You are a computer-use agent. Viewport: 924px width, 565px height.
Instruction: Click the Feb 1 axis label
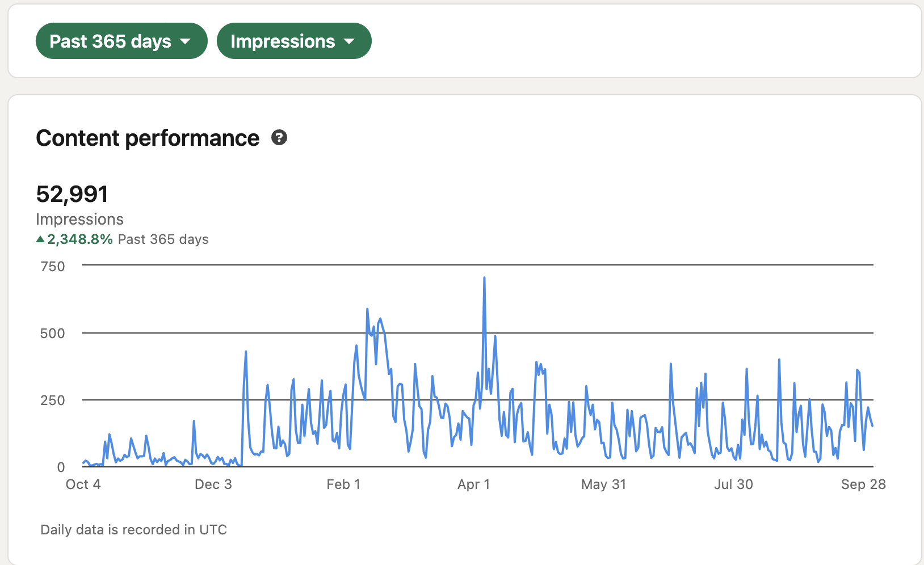[x=343, y=484]
